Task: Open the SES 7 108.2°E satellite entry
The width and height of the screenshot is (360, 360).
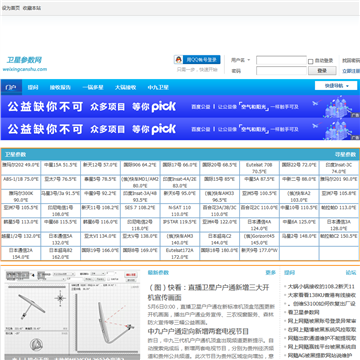Action: (140, 207)
